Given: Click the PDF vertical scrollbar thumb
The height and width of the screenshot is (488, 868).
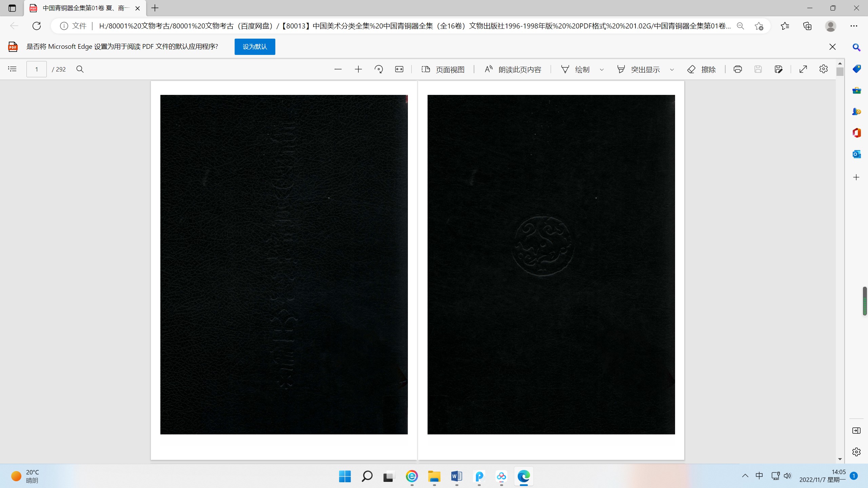Looking at the screenshot, I should click(840, 72).
